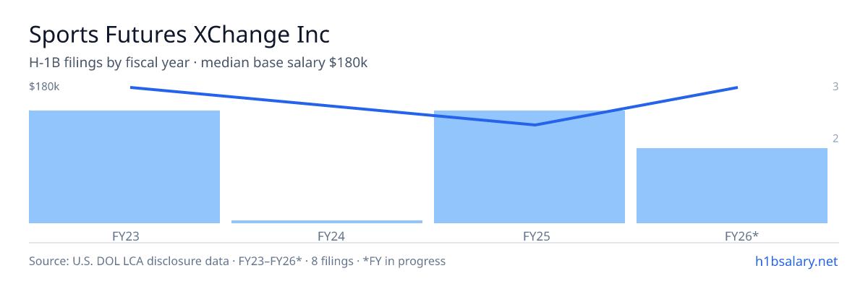Click the salary line start point above FY23

point(130,87)
